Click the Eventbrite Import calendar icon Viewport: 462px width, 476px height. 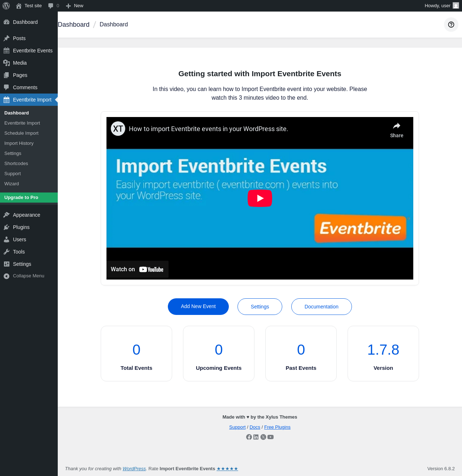pyautogui.click(x=6, y=100)
